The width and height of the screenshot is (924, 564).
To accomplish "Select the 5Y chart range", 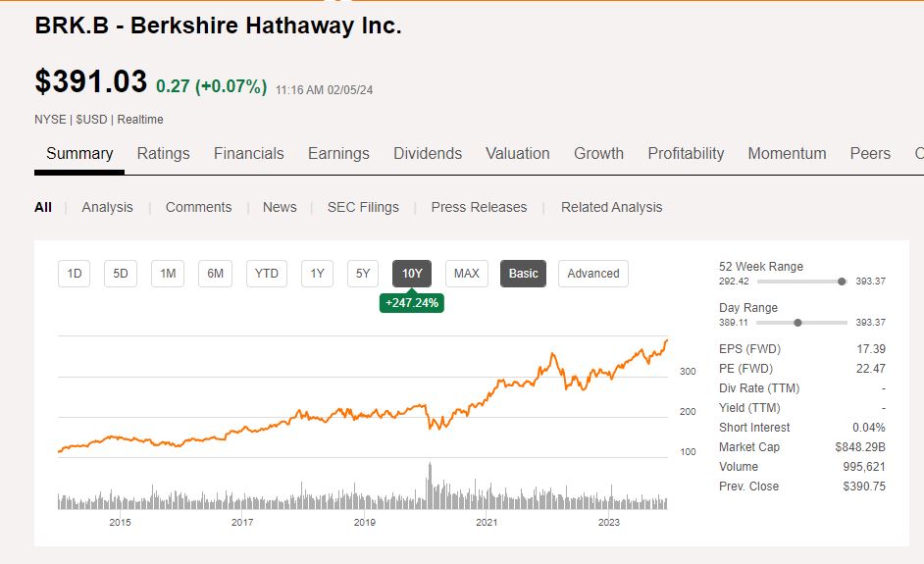I will 363,274.
